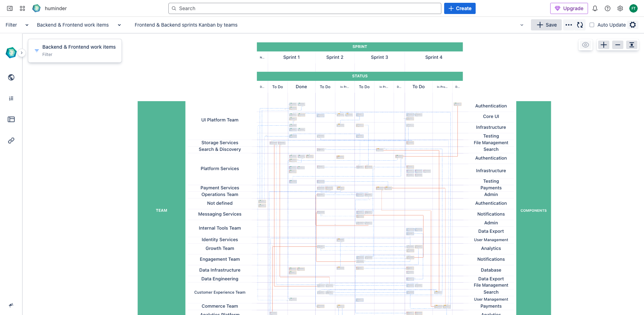The image size is (644, 315).
Task: Collapse the left sidebar with toggle arrow
Action: 9,8
